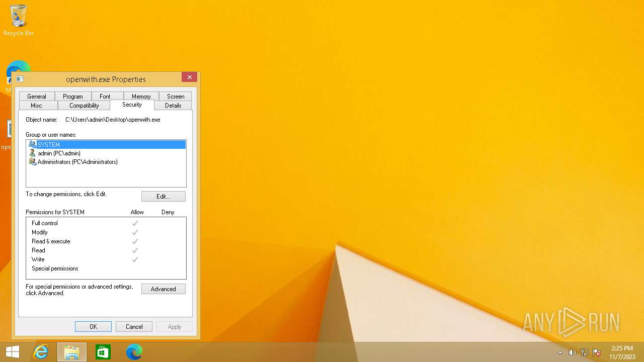The image size is (644, 362).
Task: Launch Microsoft Edge from taskbar
Action: coord(134,352)
